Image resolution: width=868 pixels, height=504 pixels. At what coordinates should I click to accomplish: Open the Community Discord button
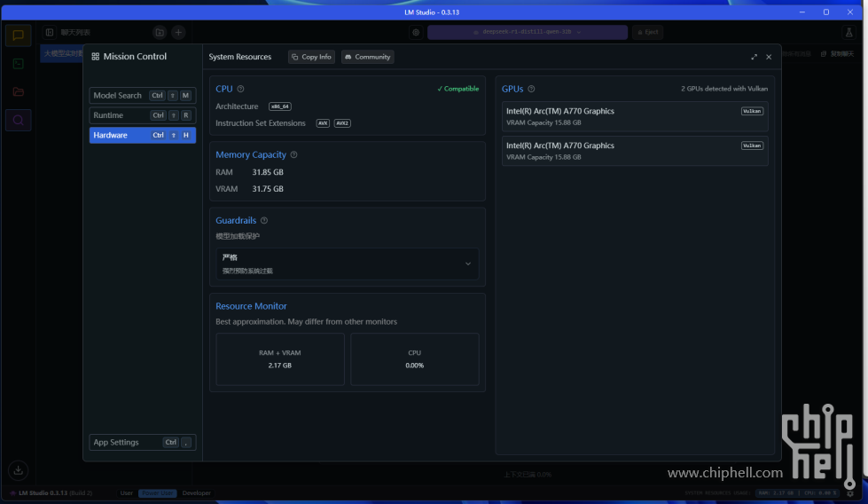368,57
